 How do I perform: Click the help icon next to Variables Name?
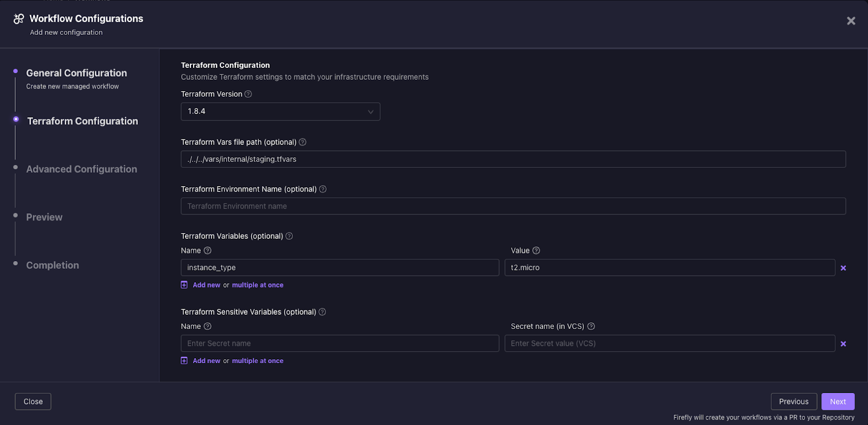pos(207,250)
